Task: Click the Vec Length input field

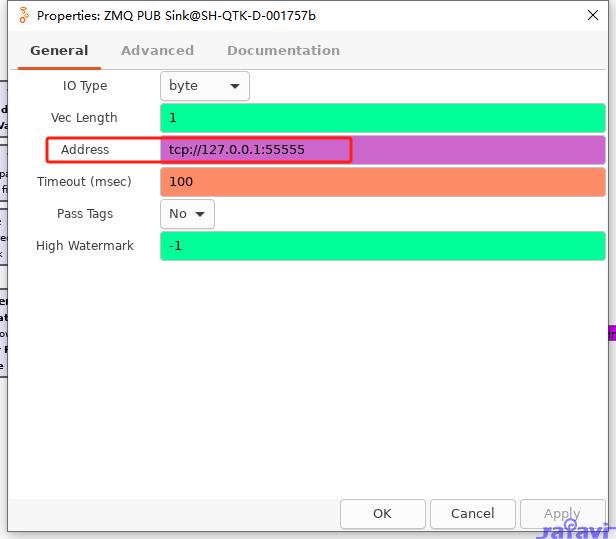Action: coord(382,118)
